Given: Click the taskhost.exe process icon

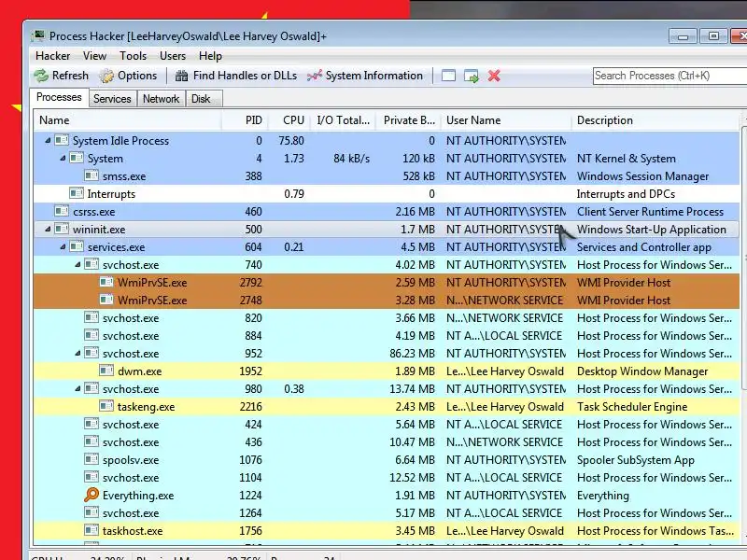Looking at the screenshot, I should tap(92, 530).
